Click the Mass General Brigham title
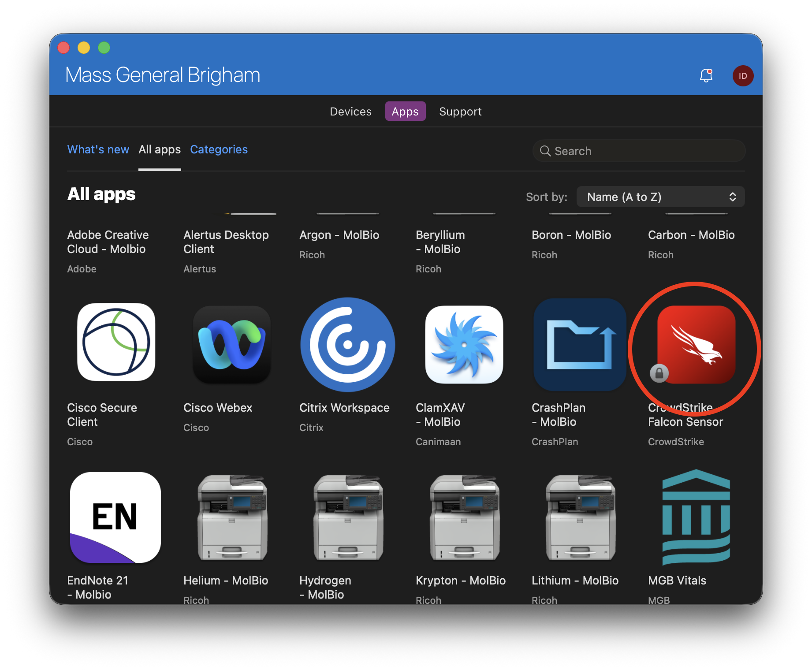The height and width of the screenshot is (670, 812). (163, 75)
